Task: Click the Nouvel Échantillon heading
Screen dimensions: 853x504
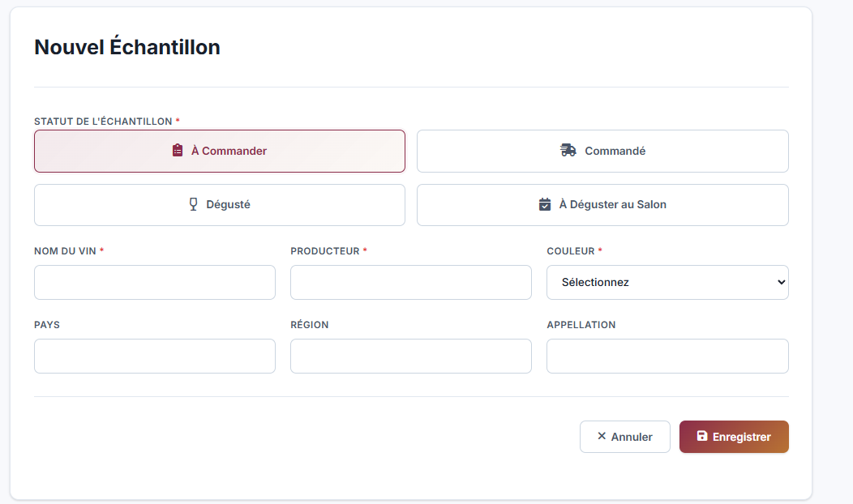Action: coord(127,47)
